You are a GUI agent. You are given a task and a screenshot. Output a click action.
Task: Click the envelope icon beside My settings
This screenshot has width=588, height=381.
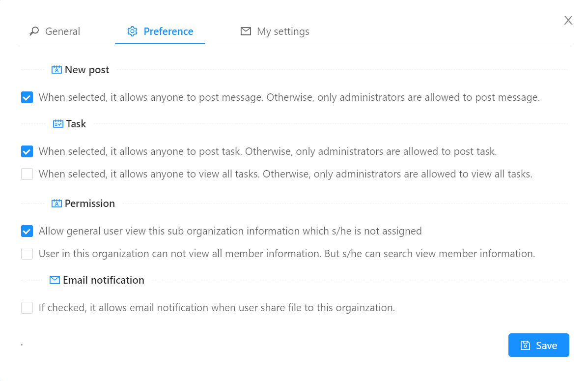point(246,31)
